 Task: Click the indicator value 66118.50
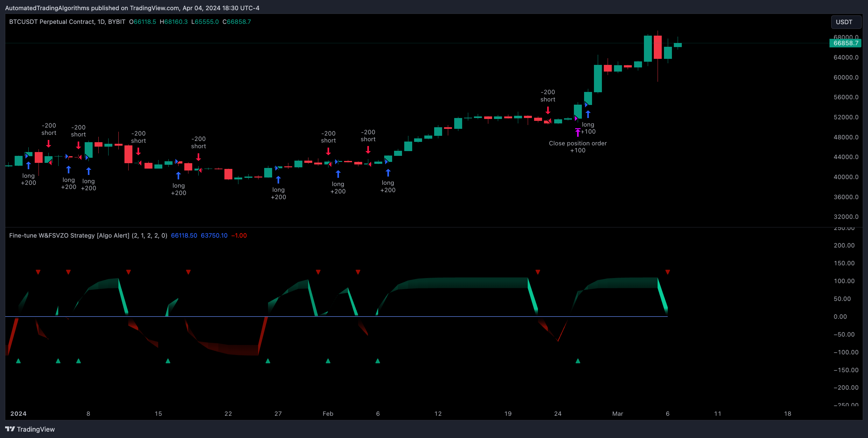(x=184, y=236)
